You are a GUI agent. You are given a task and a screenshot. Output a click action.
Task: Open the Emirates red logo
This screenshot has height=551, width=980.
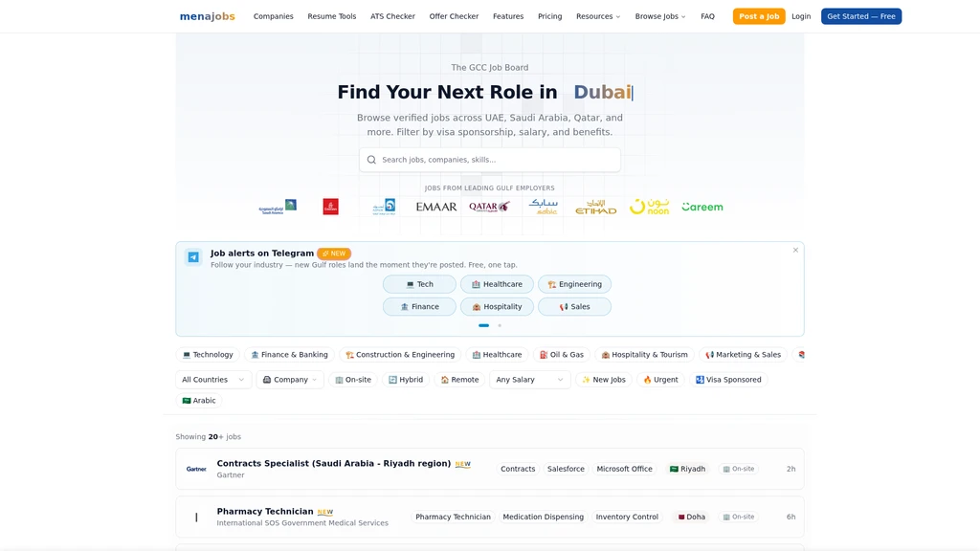click(x=330, y=207)
